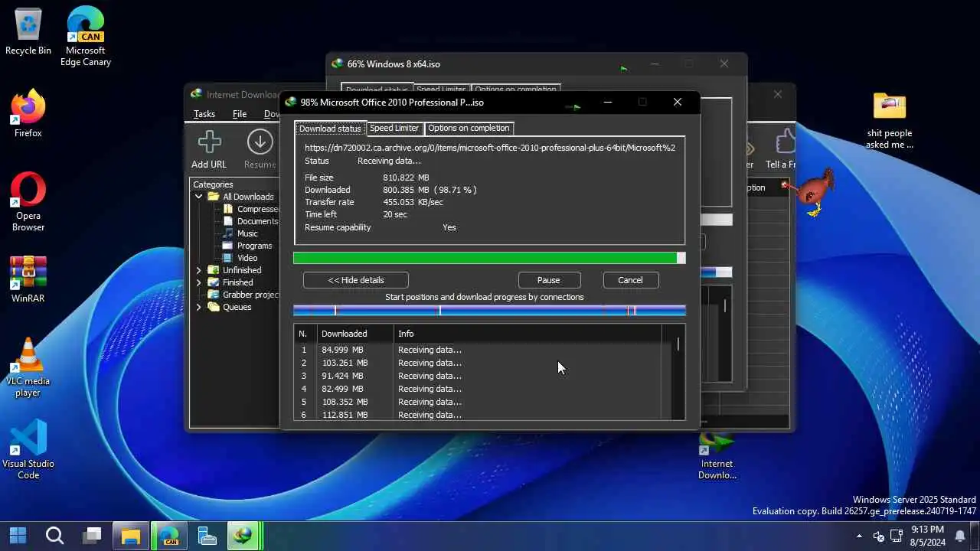Click the IDM logo in Office download title bar
The width and height of the screenshot is (980, 551).
click(x=291, y=102)
